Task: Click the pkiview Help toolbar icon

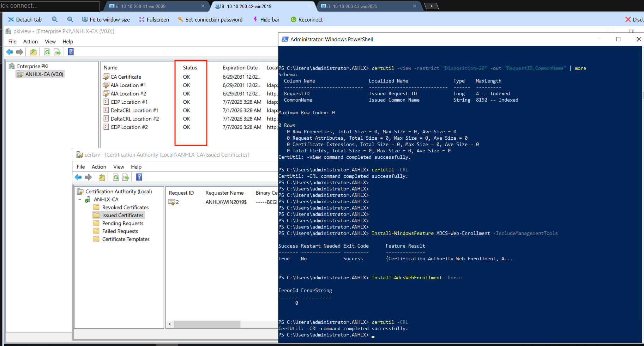Action: (71, 52)
